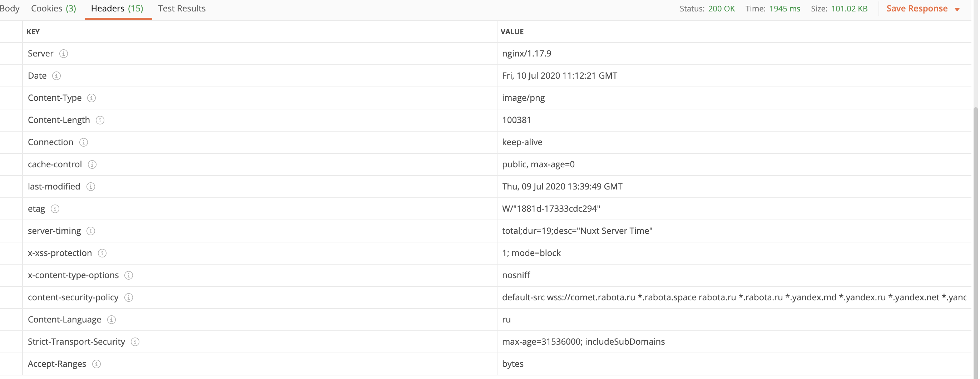Click the Content-Type info icon

click(x=91, y=98)
